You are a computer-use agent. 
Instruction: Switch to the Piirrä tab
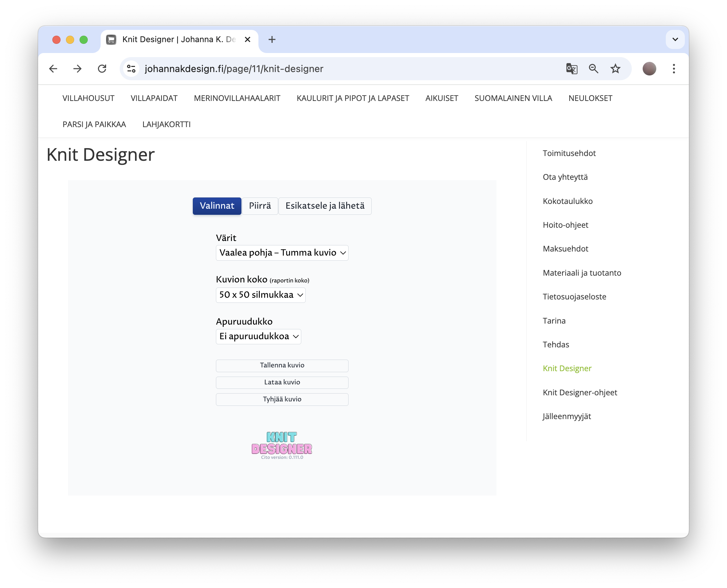[260, 206]
